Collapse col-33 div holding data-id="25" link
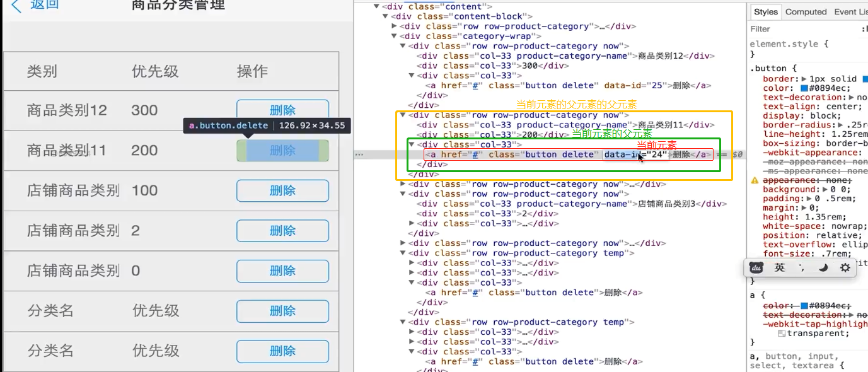Image resolution: width=868 pixels, height=372 pixels. click(x=412, y=76)
